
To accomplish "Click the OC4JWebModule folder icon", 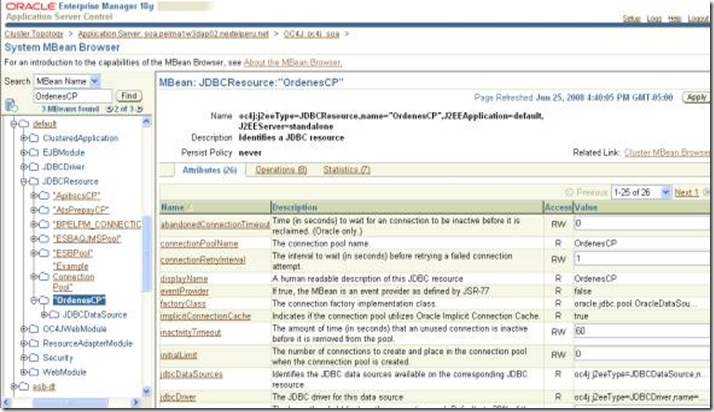I will tap(34, 329).
